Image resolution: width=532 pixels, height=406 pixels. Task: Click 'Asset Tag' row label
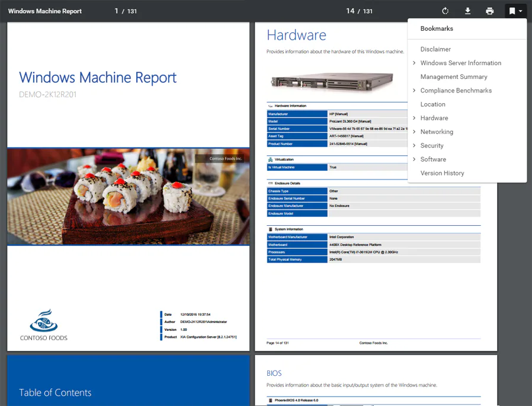(275, 136)
